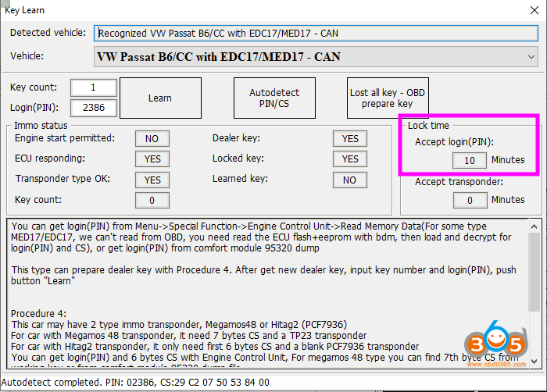Focus the Detected vehicle text field
The height and width of the screenshot is (392, 547).
click(x=316, y=33)
